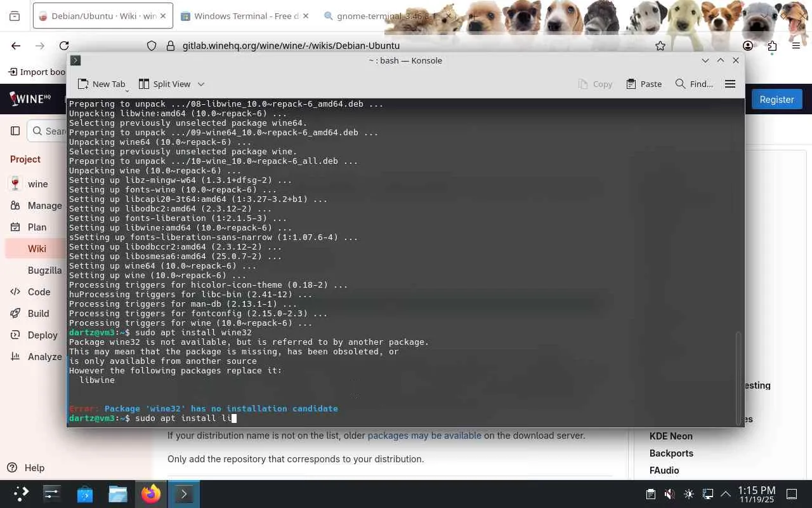Open the Firefox extensions puzzle icon
The width and height of the screenshot is (812, 508).
tap(772, 46)
